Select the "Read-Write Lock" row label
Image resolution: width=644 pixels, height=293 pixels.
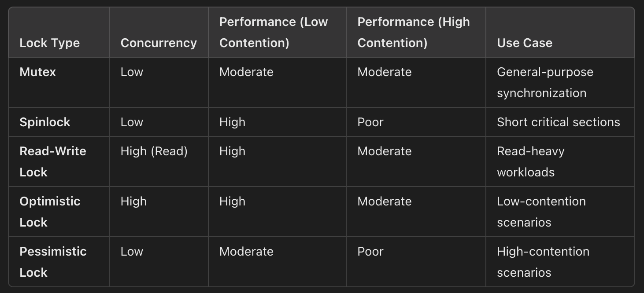(x=53, y=161)
